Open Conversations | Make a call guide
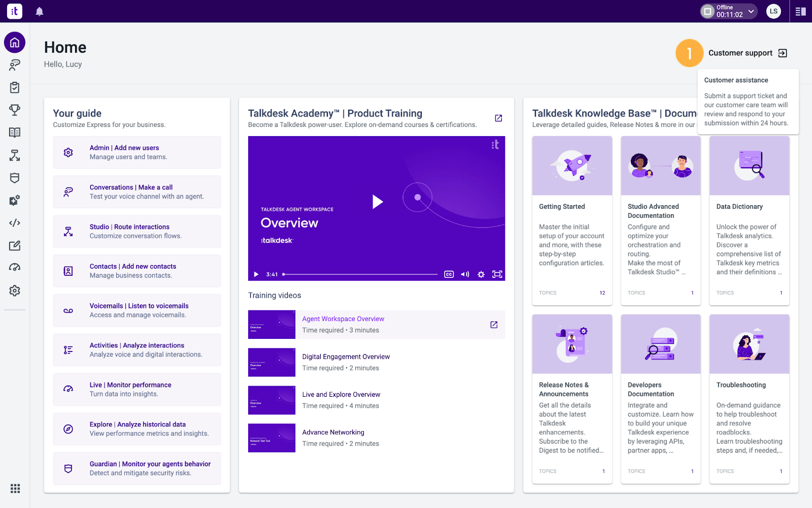The height and width of the screenshot is (508, 812). coord(137,192)
